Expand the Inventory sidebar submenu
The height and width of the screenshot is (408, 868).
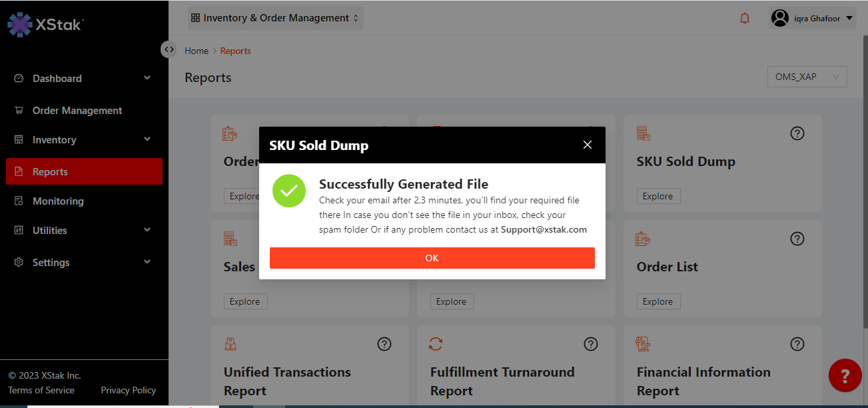pos(147,139)
